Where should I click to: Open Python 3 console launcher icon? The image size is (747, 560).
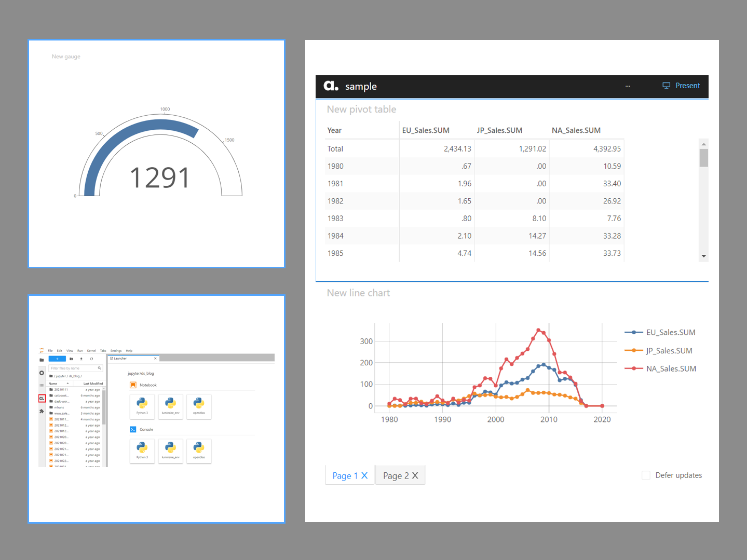point(142,449)
